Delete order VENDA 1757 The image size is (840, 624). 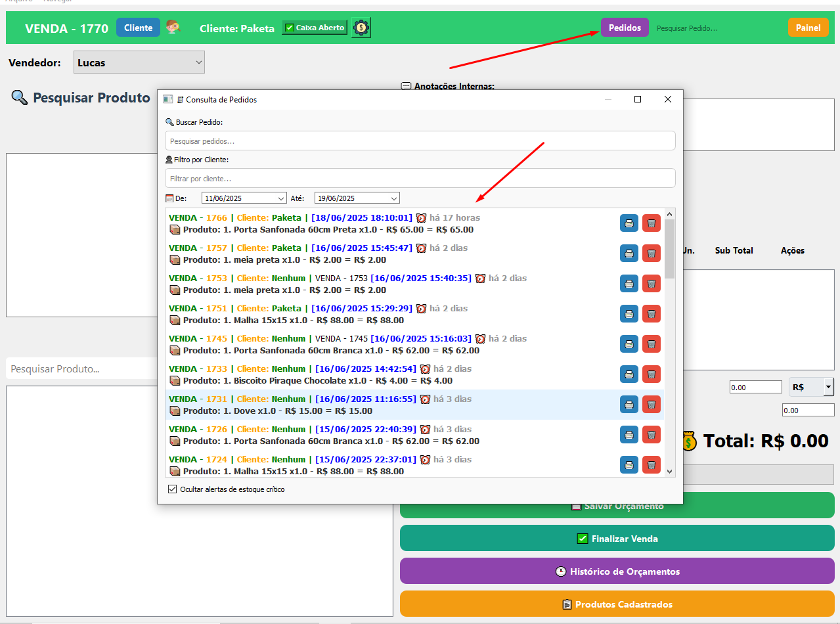point(651,254)
